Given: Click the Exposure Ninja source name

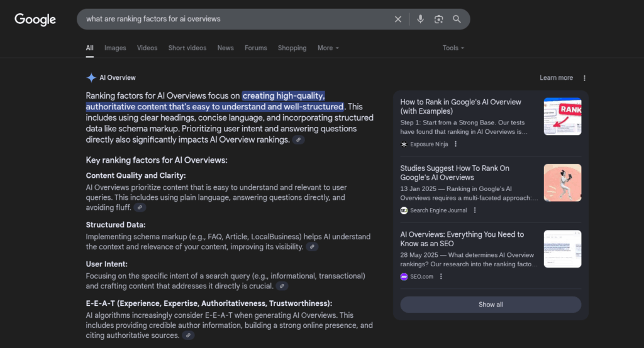Looking at the screenshot, I should 429,144.
